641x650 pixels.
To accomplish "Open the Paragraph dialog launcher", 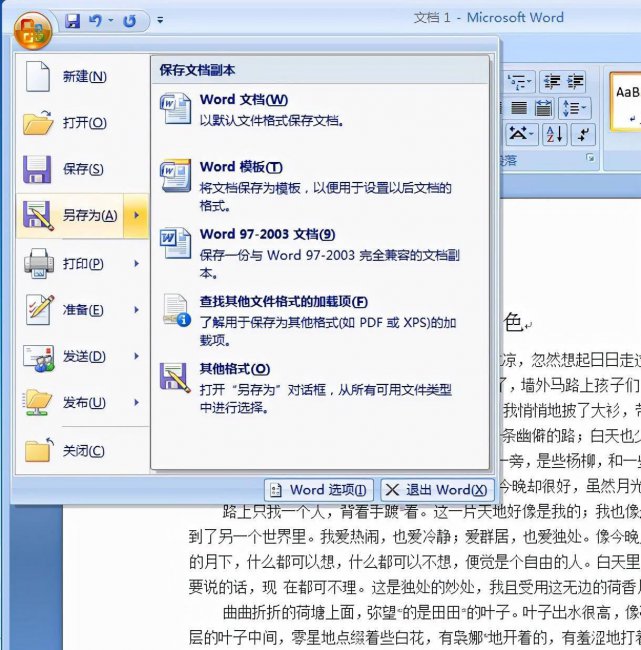I will 590,158.
